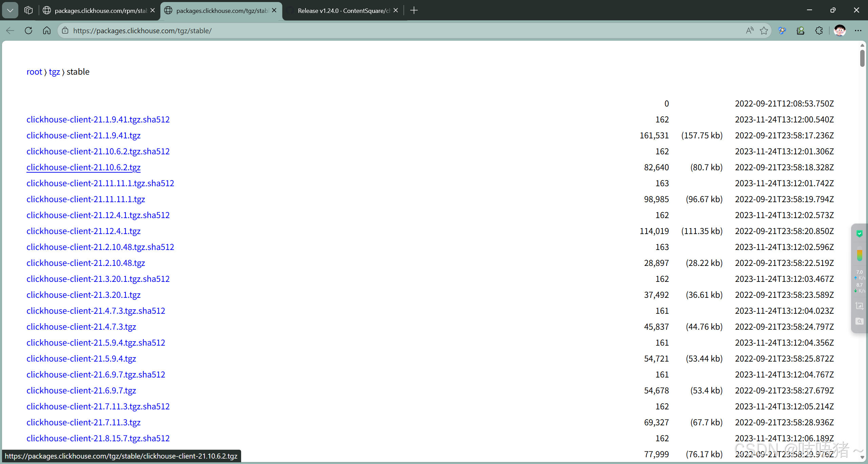This screenshot has height=464, width=868.
Task: Add page to favorites star icon
Action: 764,31
